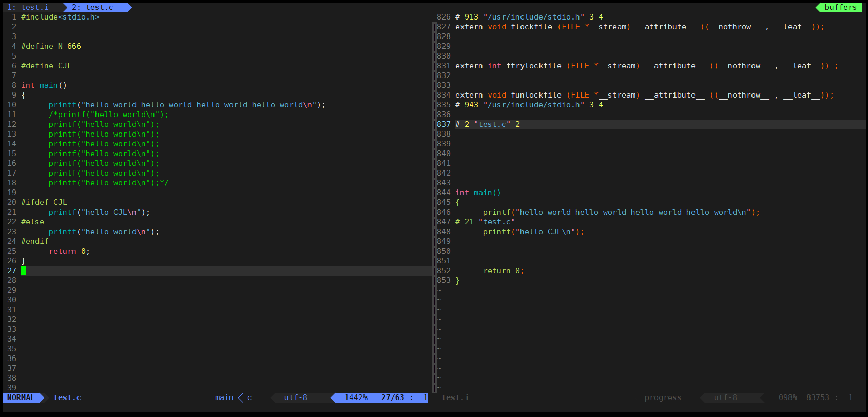Viewport: 868px width, 417px height.
Task: Click the #define CJL line
Action: (46, 66)
